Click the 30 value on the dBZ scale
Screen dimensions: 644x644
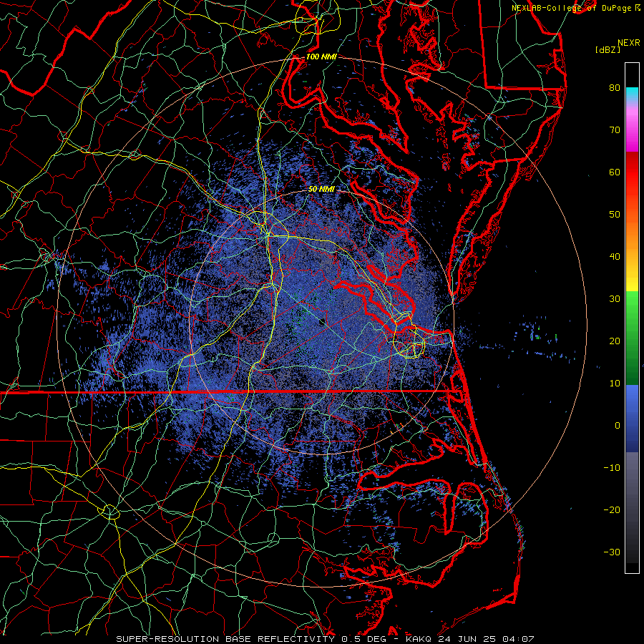pyautogui.click(x=615, y=298)
